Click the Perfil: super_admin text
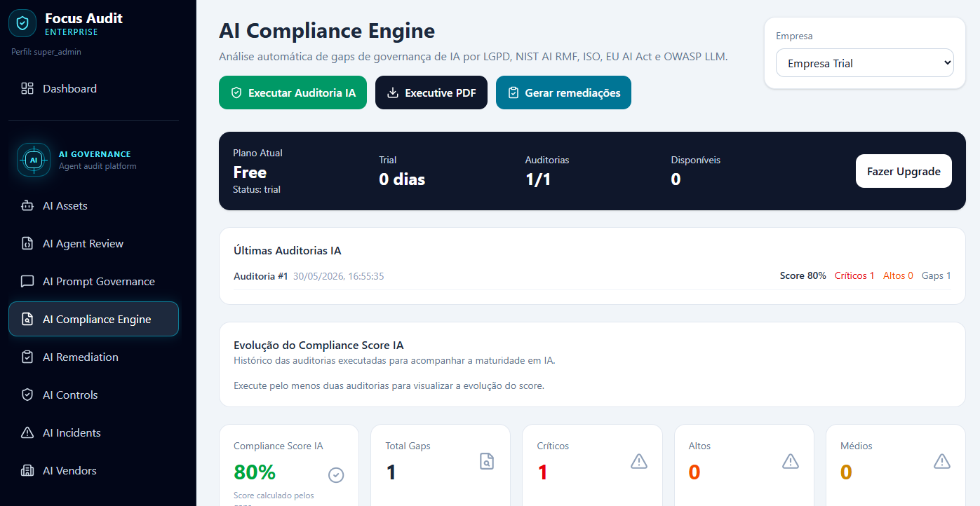This screenshot has width=980, height=506. pyautogui.click(x=47, y=52)
